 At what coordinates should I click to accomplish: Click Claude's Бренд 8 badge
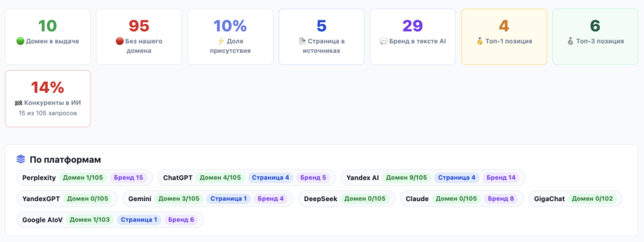click(x=501, y=199)
